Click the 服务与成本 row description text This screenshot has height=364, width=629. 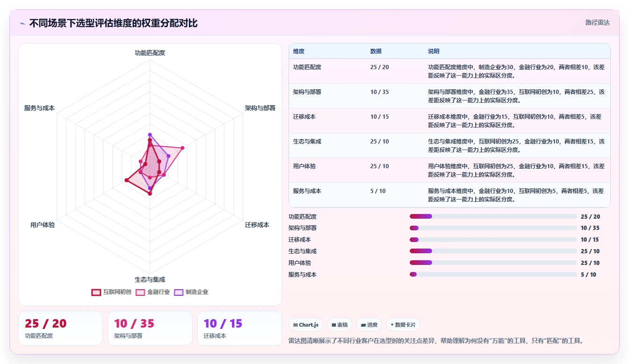pyautogui.click(x=516, y=195)
